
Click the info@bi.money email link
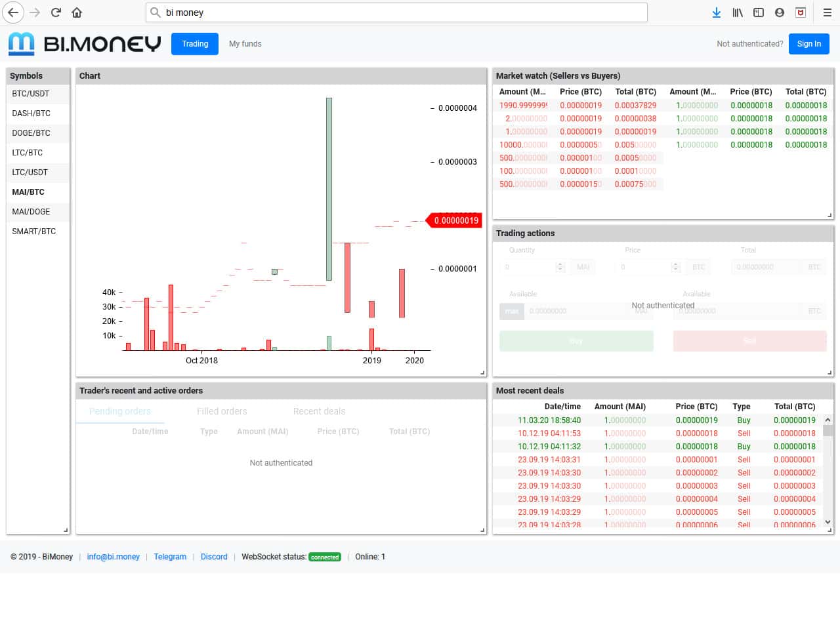point(113,557)
